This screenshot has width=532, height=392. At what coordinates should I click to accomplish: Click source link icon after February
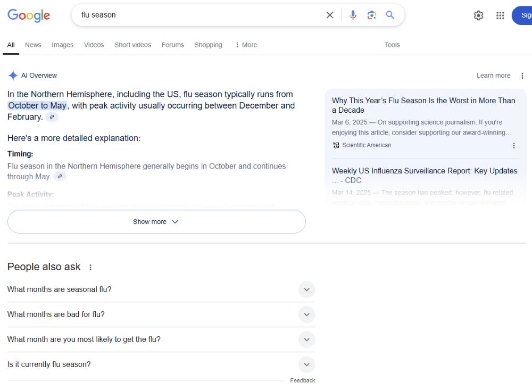click(x=52, y=117)
